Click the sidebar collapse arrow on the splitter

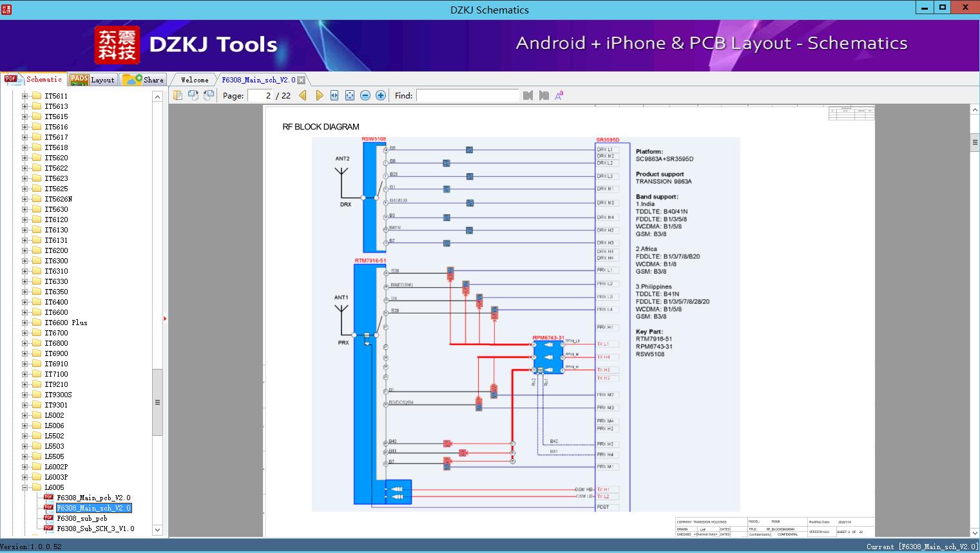point(165,319)
